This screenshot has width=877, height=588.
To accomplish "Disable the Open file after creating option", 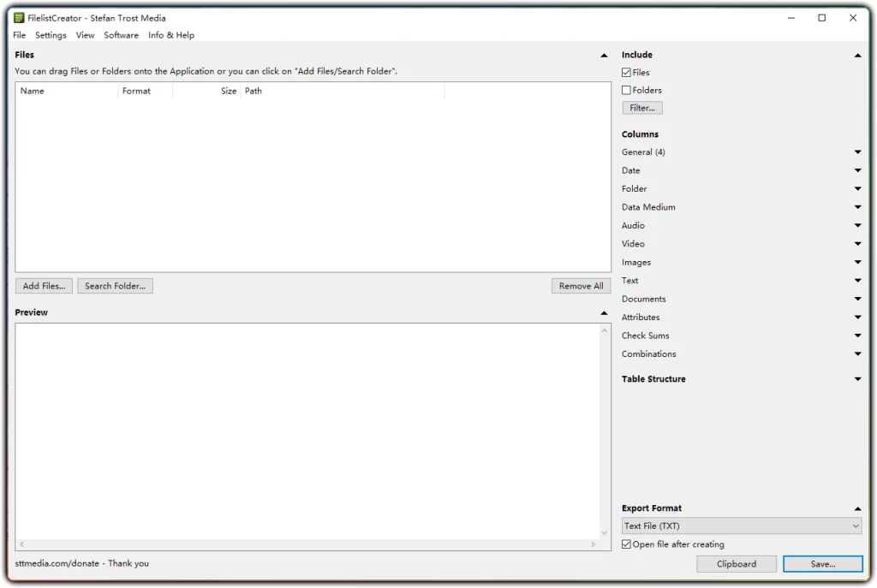I will (626, 543).
